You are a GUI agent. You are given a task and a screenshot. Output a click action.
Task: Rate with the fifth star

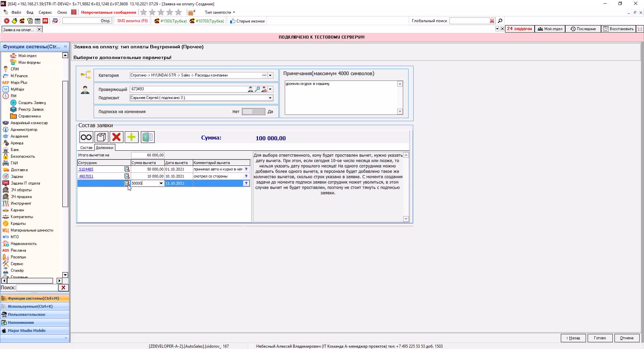pyautogui.click(x=178, y=12)
